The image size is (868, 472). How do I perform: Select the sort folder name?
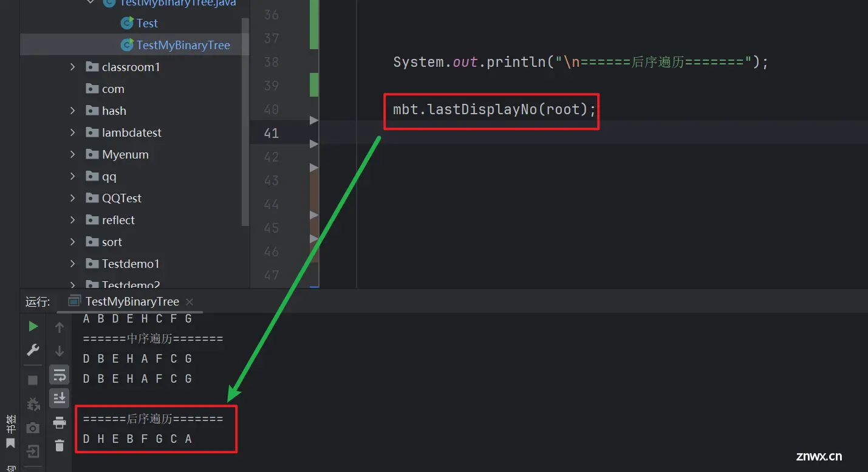(x=112, y=242)
